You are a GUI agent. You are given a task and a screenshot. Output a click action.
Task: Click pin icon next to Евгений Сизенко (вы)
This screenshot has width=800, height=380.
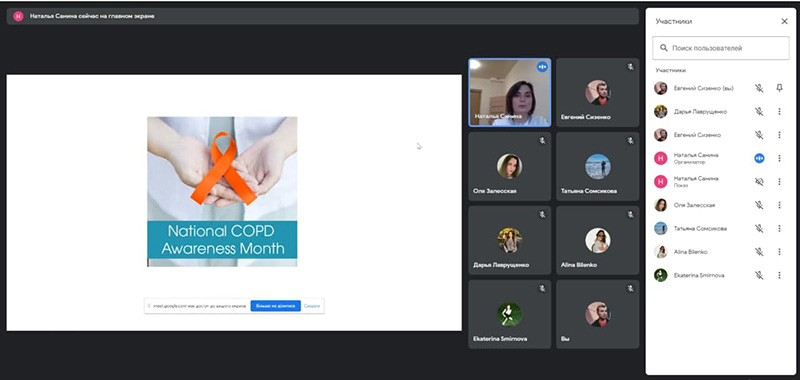click(x=779, y=88)
